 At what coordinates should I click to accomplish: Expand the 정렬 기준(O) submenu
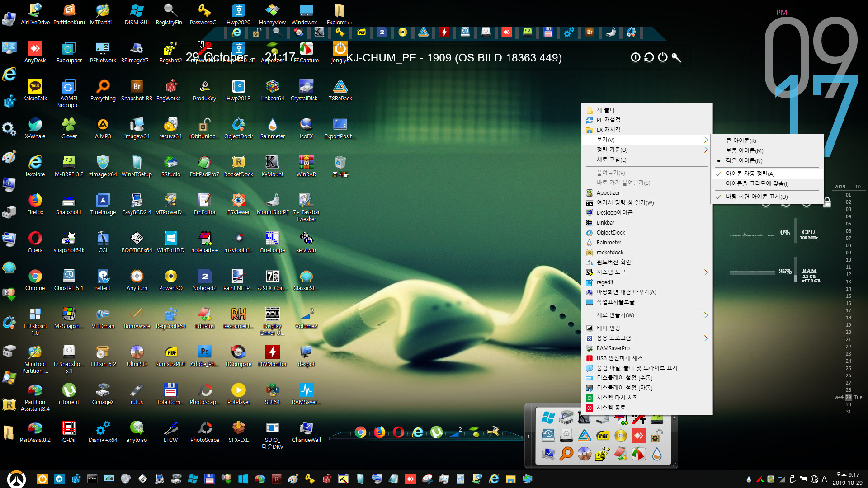point(647,150)
